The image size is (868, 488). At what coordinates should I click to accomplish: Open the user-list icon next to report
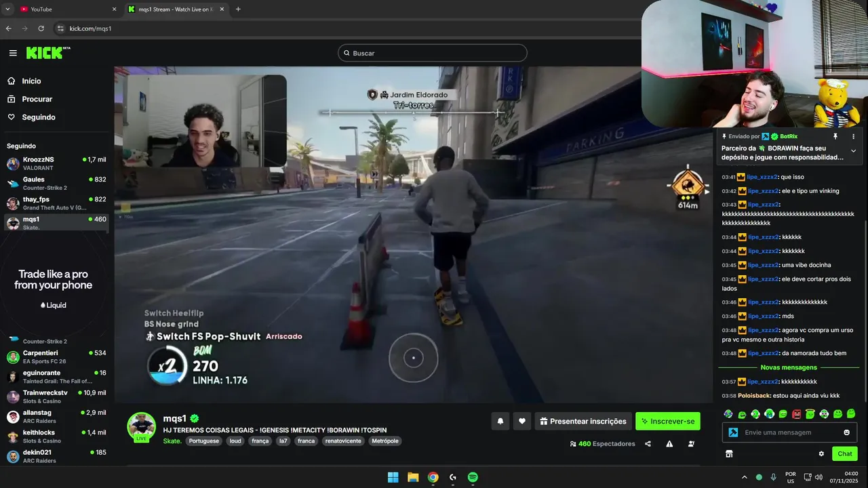tap(691, 444)
